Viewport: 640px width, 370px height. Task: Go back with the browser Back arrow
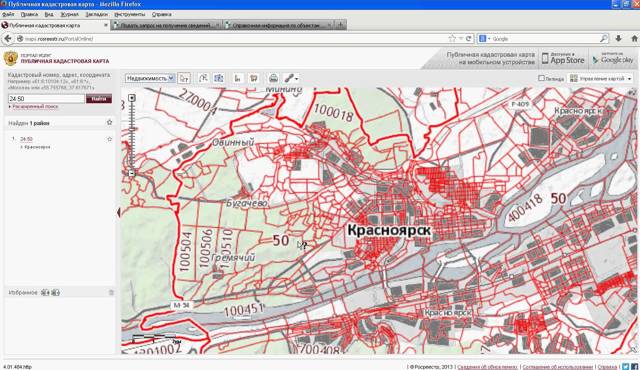[8, 38]
